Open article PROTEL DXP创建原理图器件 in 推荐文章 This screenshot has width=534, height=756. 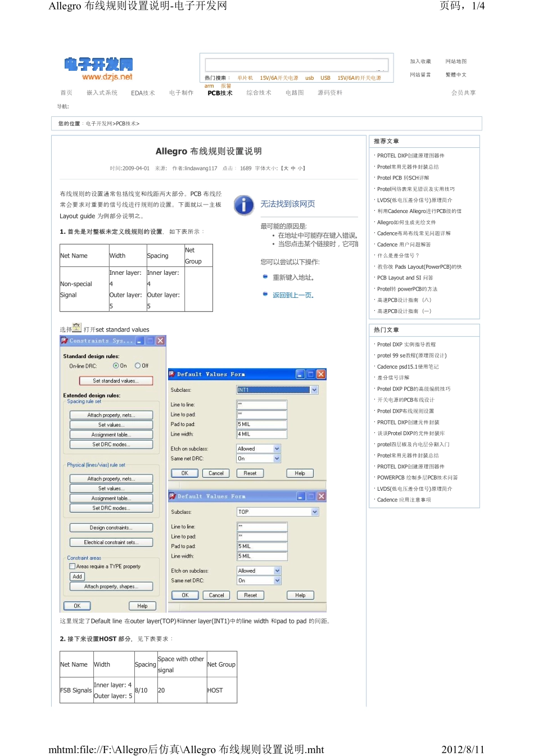[411, 156]
